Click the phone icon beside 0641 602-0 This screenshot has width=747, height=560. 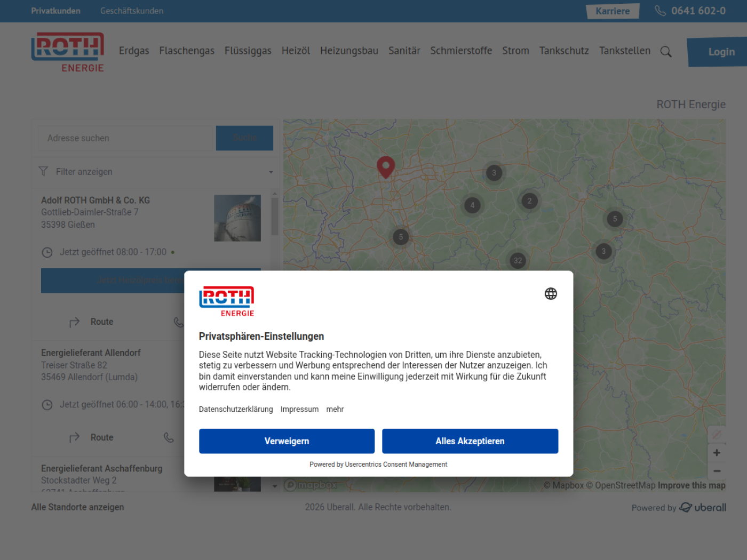(661, 11)
